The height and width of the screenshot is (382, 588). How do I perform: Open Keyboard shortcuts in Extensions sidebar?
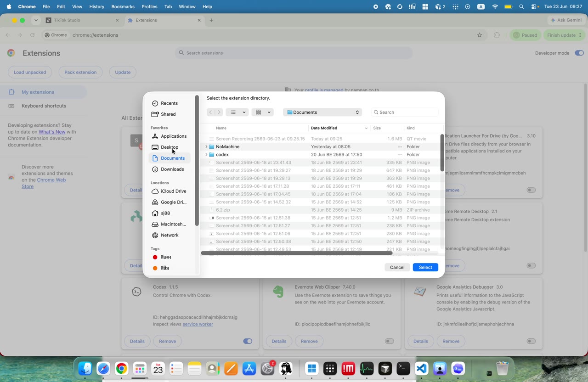click(44, 106)
